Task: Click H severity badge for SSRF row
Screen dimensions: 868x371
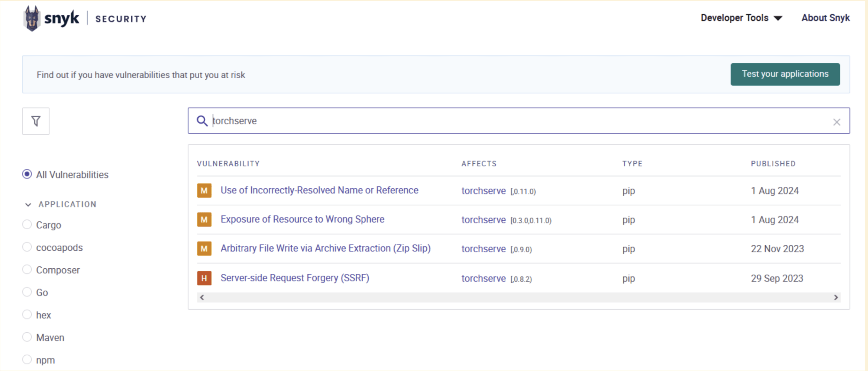Action: [x=204, y=278]
